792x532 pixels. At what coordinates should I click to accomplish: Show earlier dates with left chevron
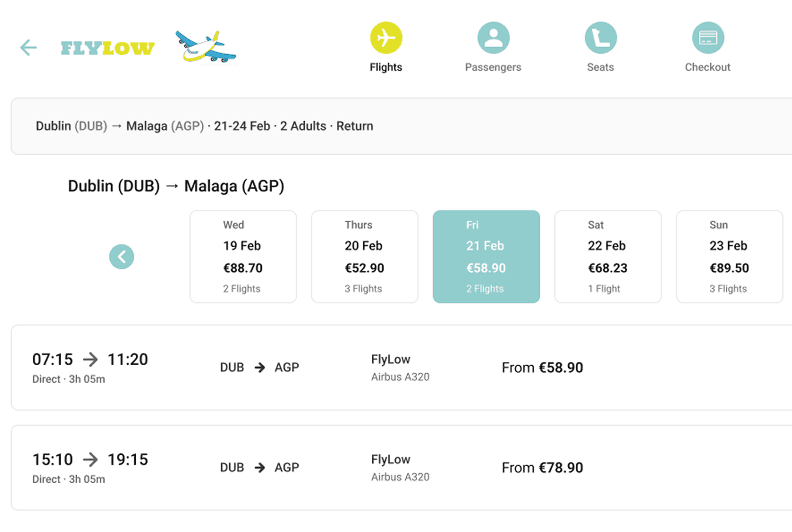coord(122,257)
